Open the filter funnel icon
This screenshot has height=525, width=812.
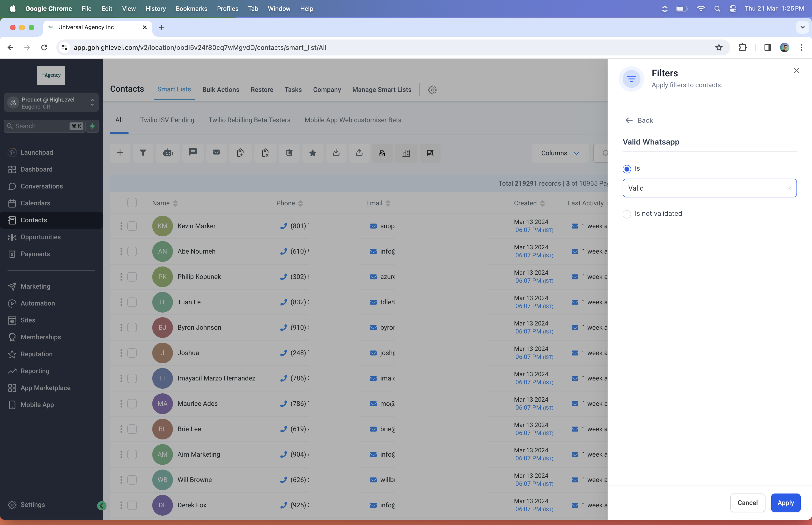(143, 153)
